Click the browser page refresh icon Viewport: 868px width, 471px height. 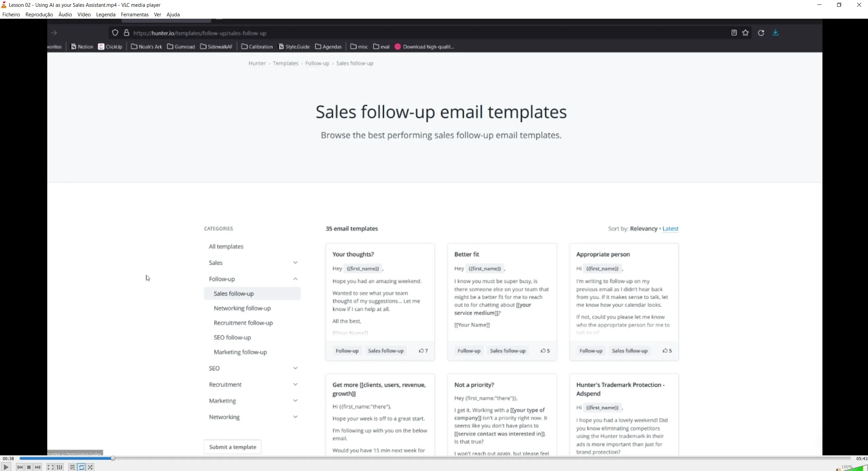pos(761,32)
